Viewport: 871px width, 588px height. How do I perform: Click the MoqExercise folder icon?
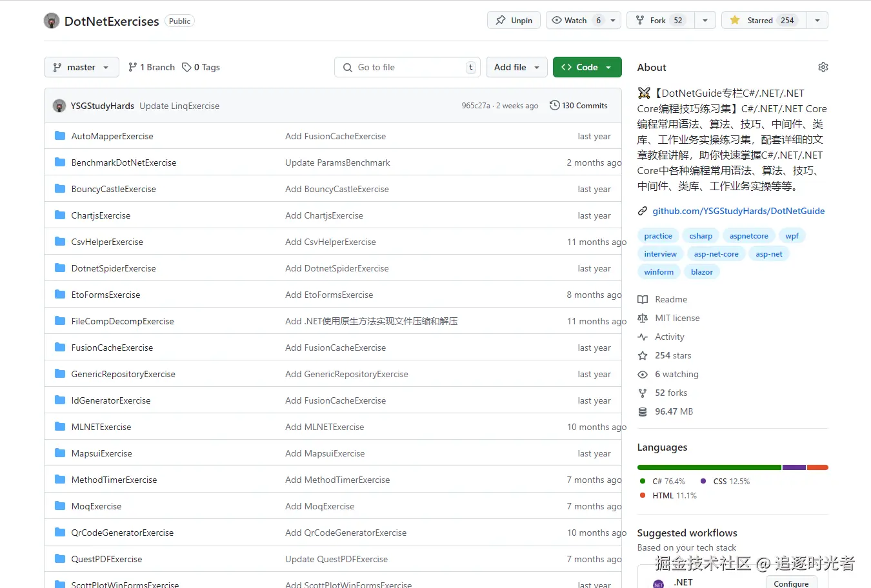(60, 505)
